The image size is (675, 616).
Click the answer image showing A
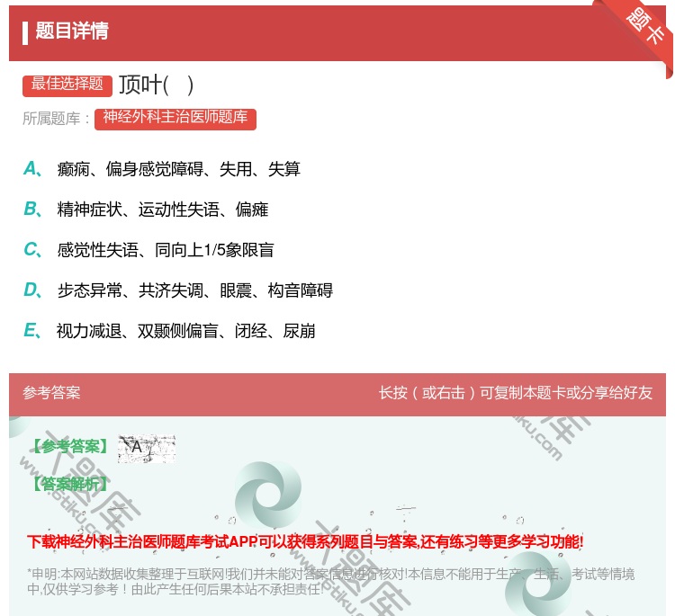click(x=147, y=449)
